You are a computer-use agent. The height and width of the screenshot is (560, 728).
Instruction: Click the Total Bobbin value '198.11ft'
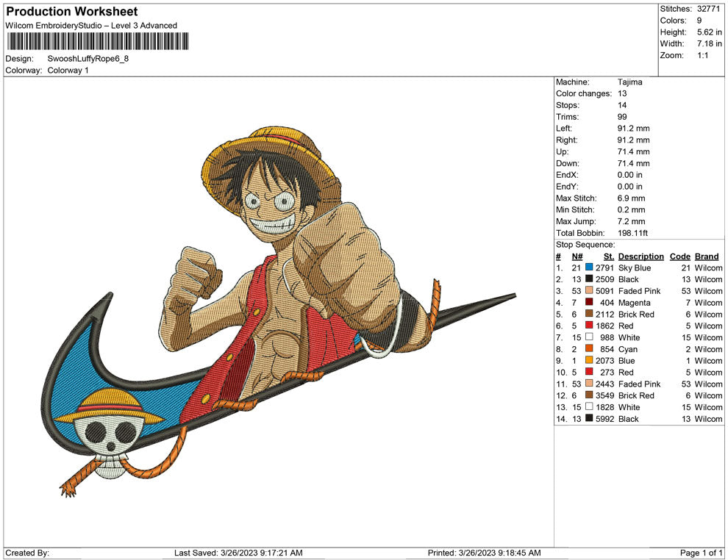point(633,233)
